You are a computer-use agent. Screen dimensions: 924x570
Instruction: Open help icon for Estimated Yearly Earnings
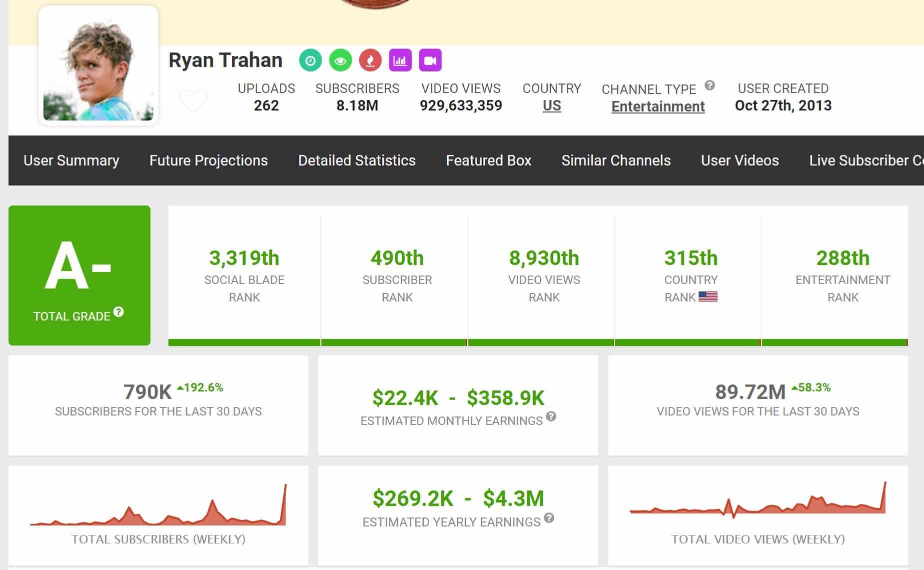549,517
